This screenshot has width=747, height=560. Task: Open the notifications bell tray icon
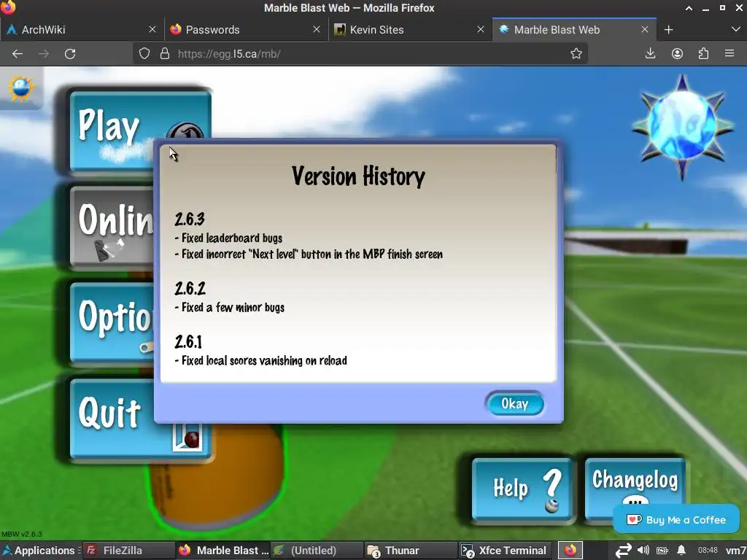tap(682, 550)
